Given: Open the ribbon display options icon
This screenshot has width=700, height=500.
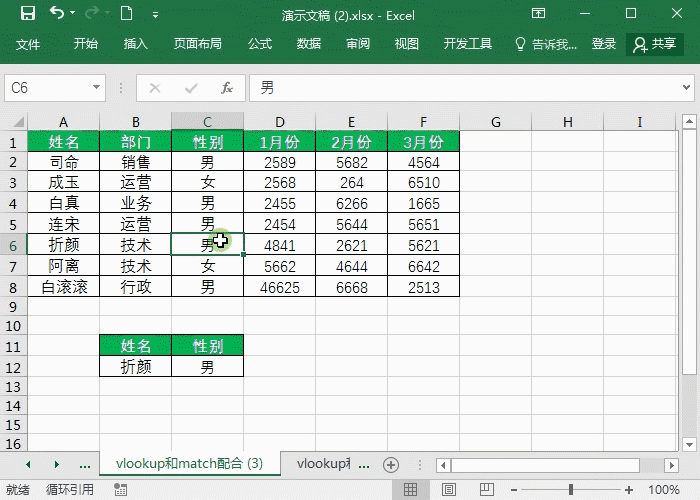Looking at the screenshot, I should point(586,14).
